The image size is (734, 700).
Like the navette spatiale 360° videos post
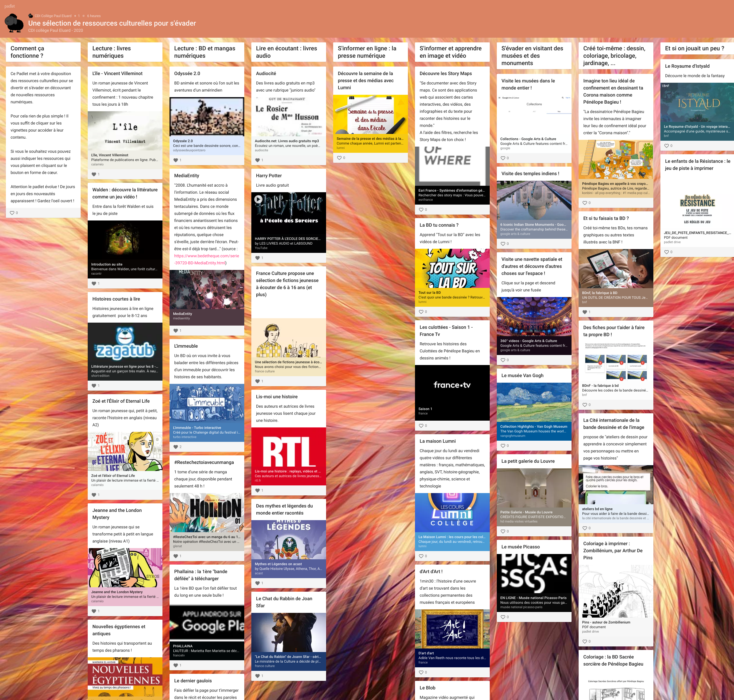click(503, 360)
